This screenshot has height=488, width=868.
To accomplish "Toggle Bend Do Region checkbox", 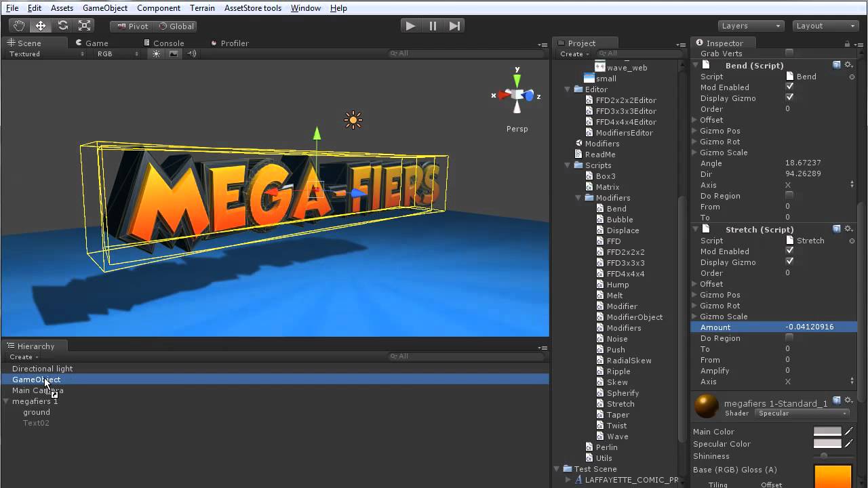I will (x=789, y=196).
